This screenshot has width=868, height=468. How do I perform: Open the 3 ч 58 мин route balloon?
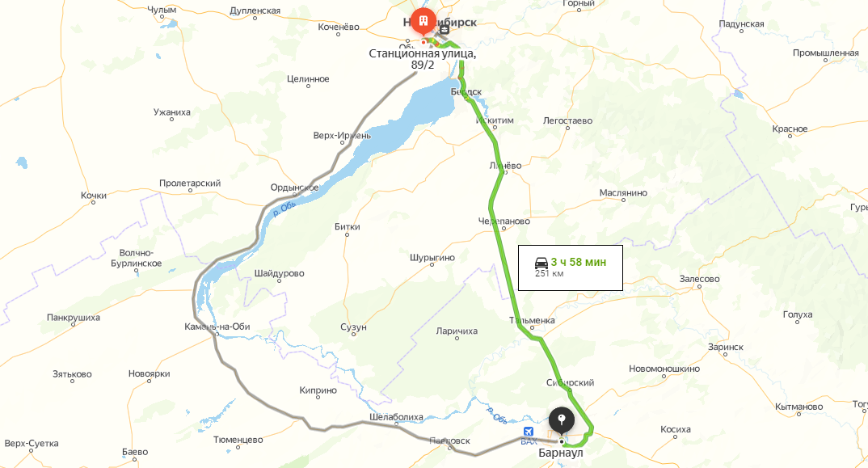point(570,268)
